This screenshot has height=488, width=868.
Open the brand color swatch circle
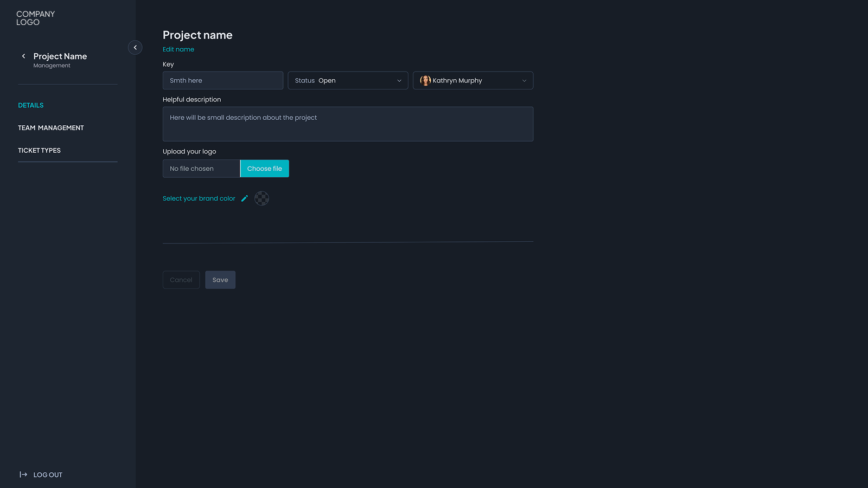click(261, 198)
